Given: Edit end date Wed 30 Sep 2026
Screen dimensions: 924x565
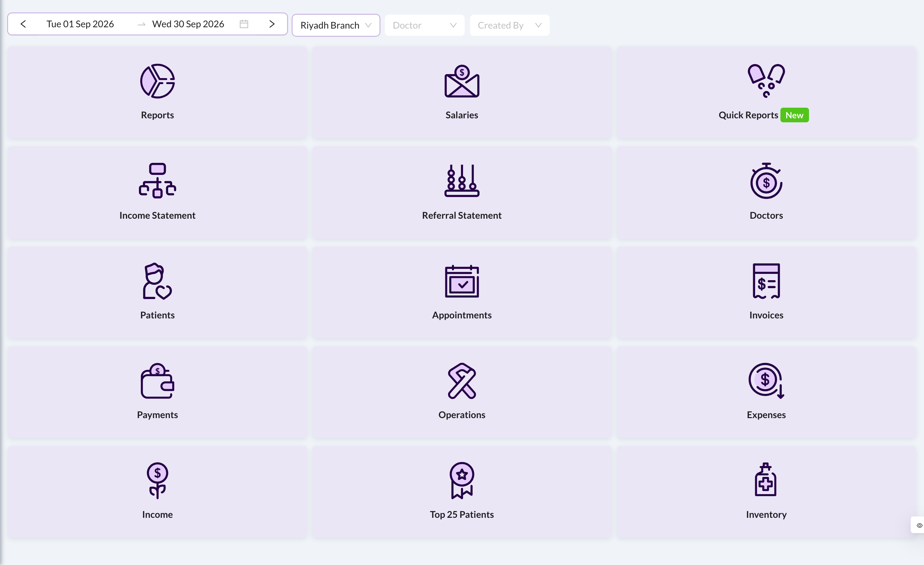Looking at the screenshot, I should click(188, 24).
